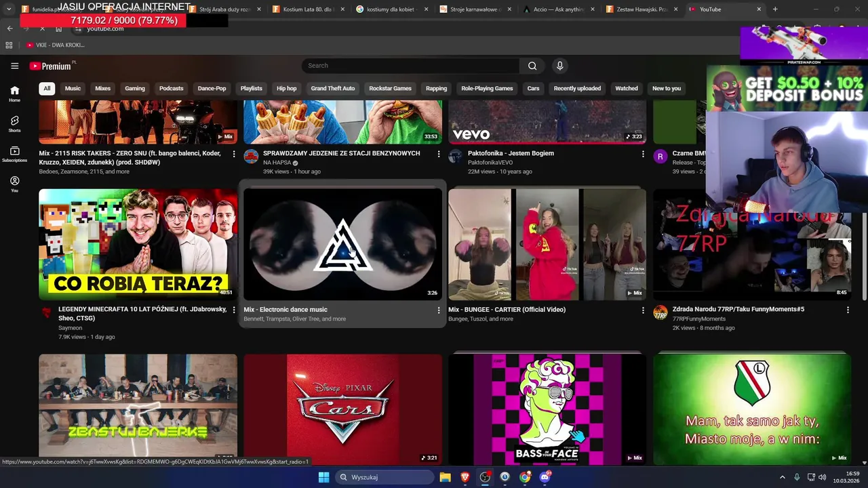Open options for LEGENDY MINECRAFTA video
Viewport: 868px width, 488px height.
tap(234, 310)
